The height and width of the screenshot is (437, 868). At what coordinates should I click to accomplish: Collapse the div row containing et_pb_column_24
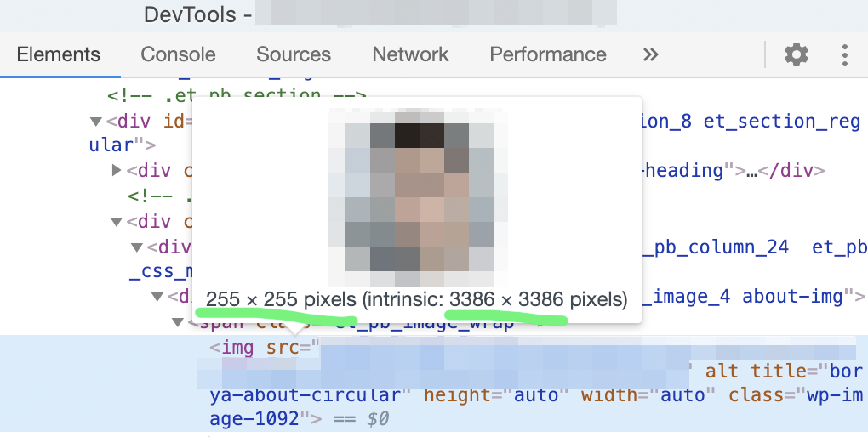137,247
